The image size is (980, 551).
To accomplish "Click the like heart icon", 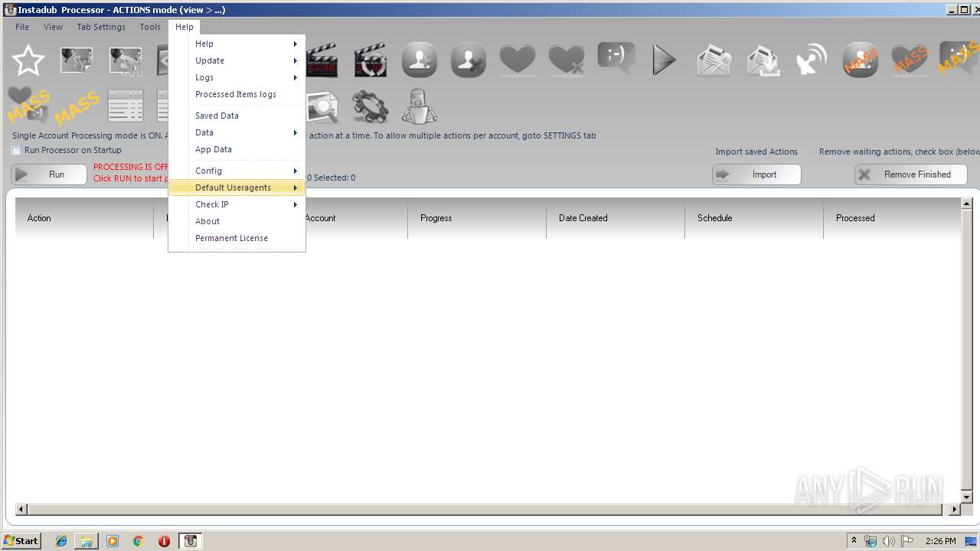I will click(518, 59).
